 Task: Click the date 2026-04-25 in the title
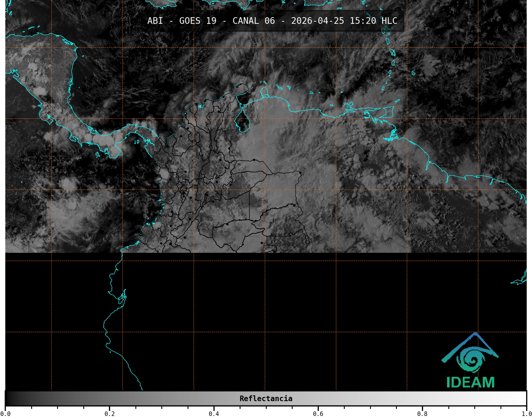pyautogui.click(x=317, y=21)
